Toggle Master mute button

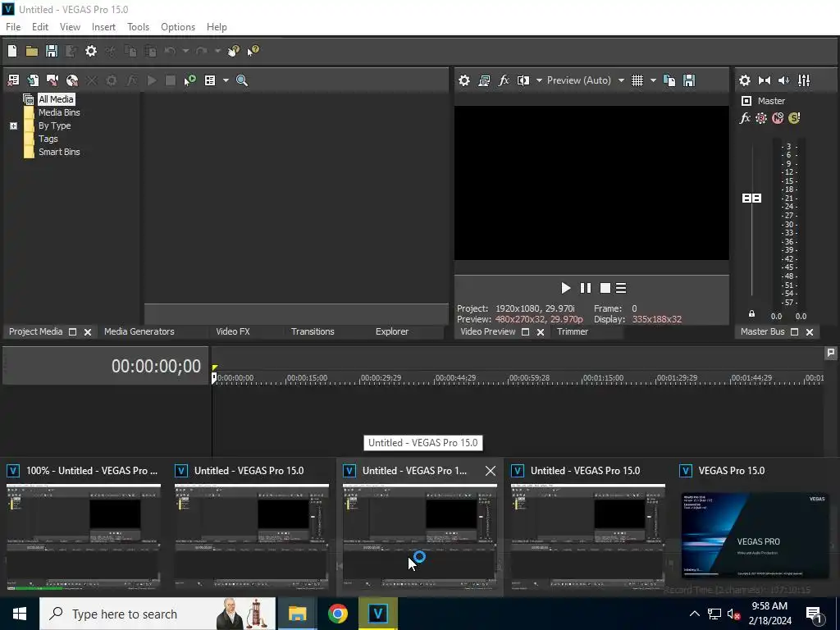(x=778, y=118)
